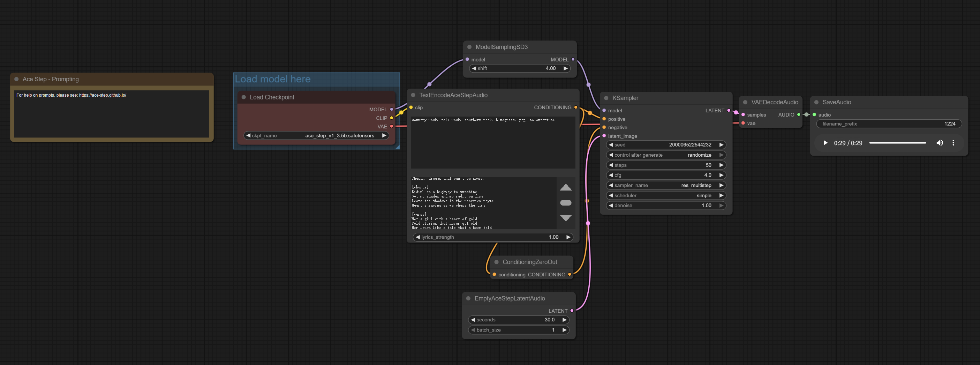The width and height of the screenshot is (980, 365).
Task: Click EmptyAceStepLatentAudio LATENT output port
Action: point(572,311)
